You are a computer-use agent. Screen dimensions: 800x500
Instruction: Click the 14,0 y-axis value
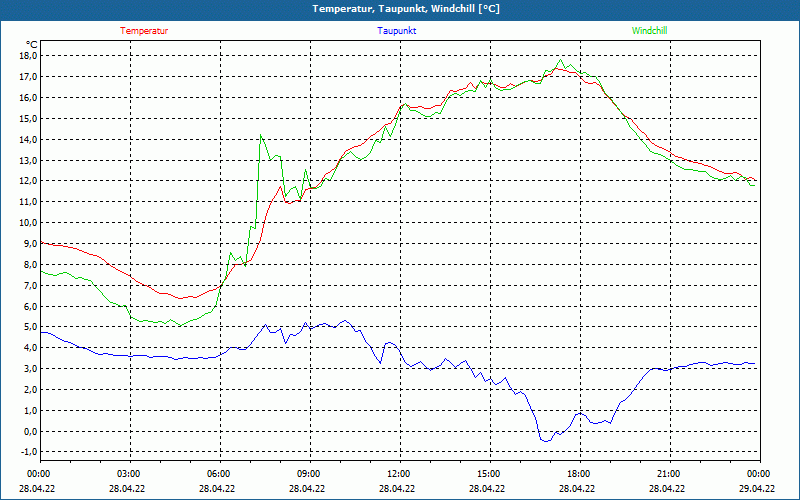point(29,139)
